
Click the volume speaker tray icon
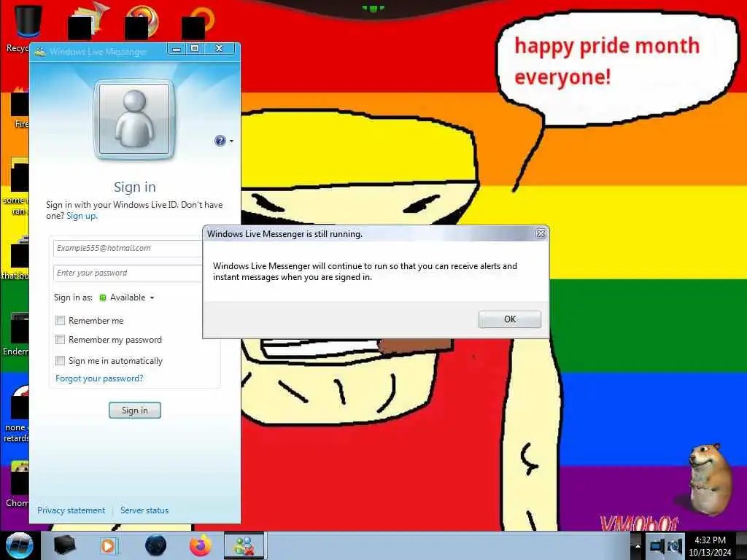click(x=675, y=546)
